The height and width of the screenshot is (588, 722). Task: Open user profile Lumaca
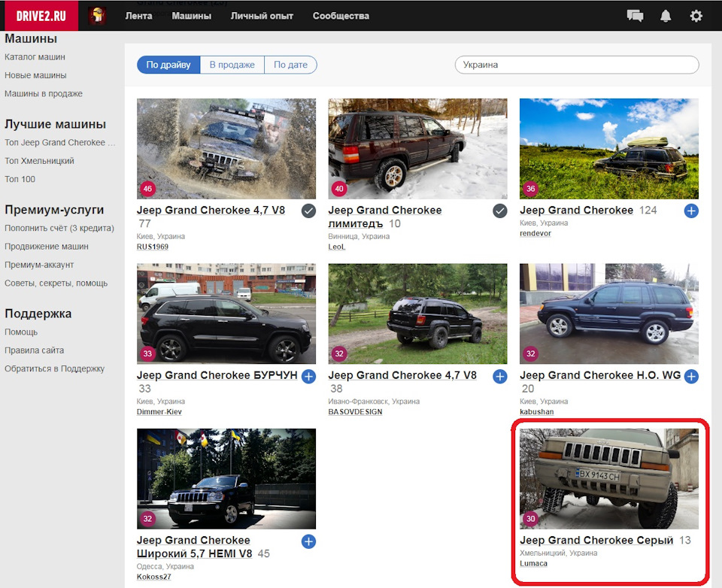tap(534, 564)
